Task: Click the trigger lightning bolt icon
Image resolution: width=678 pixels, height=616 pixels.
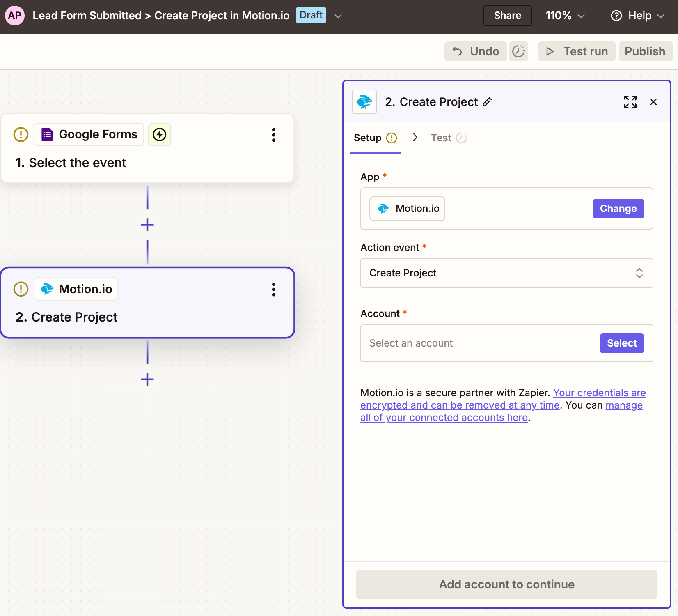Action: pyautogui.click(x=160, y=134)
